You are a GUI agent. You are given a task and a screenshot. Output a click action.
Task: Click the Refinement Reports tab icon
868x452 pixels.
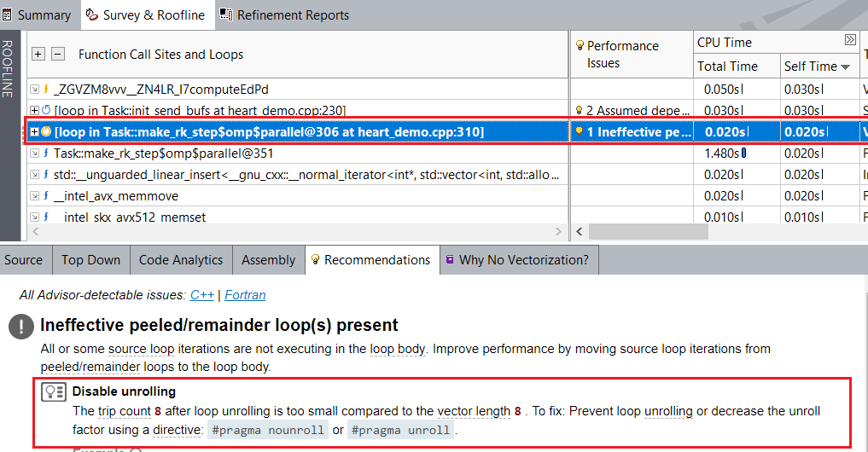226,14
